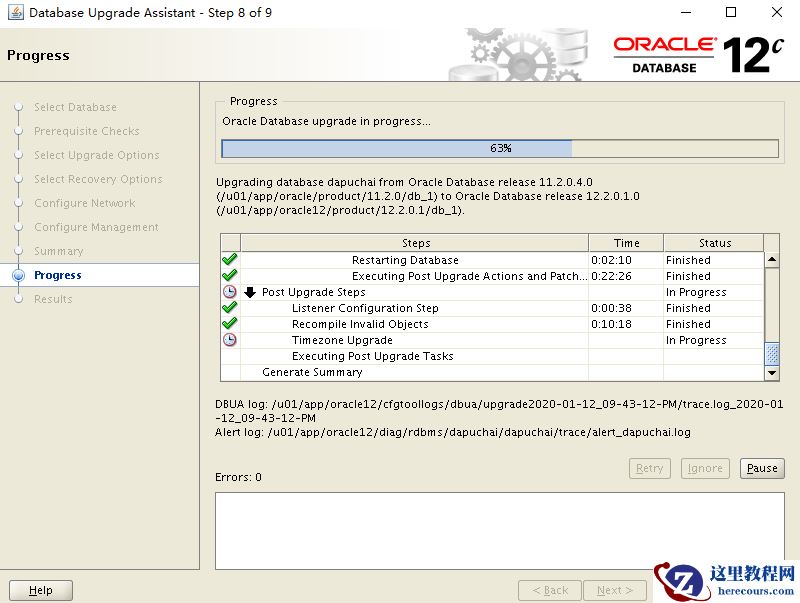The width and height of the screenshot is (800, 603).
Task: Click the Recompile Invalid Objects row text
Action: pos(360,324)
